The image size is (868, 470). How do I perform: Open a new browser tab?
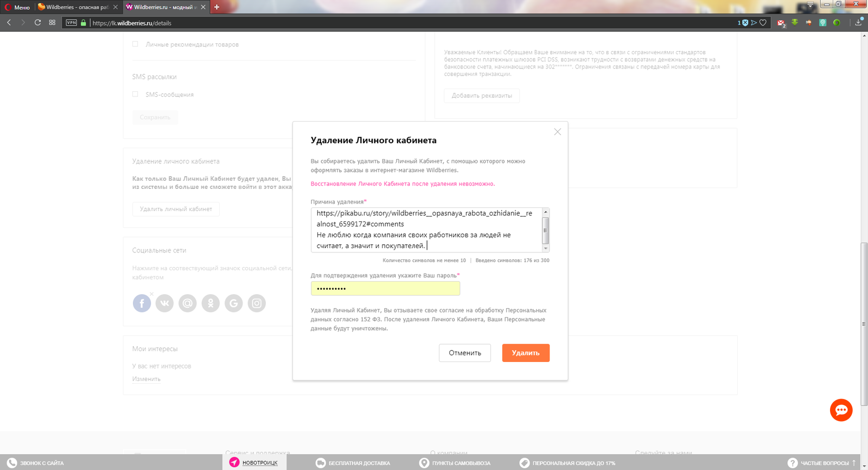216,7
